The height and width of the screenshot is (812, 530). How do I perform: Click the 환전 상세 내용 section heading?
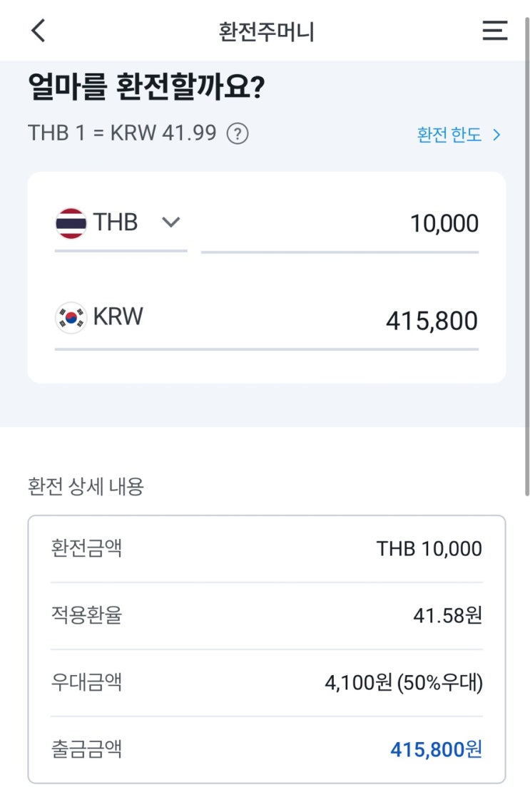(x=86, y=487)
